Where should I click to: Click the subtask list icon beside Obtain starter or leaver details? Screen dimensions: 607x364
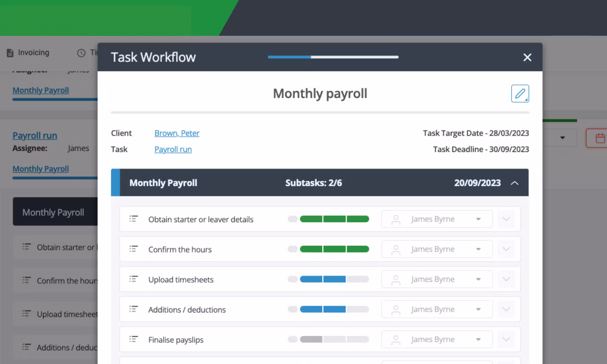133,219
